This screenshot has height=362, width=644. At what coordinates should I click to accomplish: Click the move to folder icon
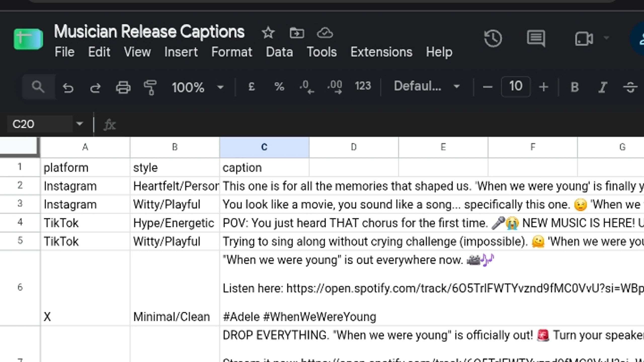[x=297, y=33]
